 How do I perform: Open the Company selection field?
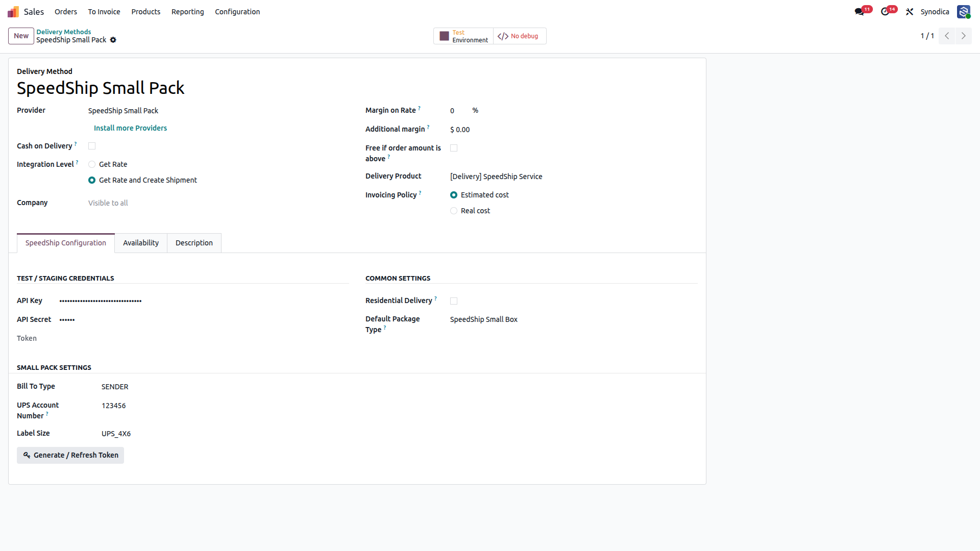pos(218,203)
